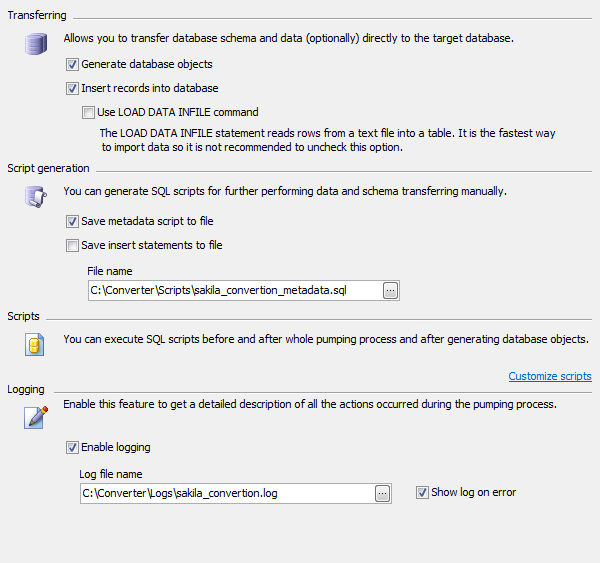
Task: Toggle Insert records into database checkbox
Action: pos(72,88)
